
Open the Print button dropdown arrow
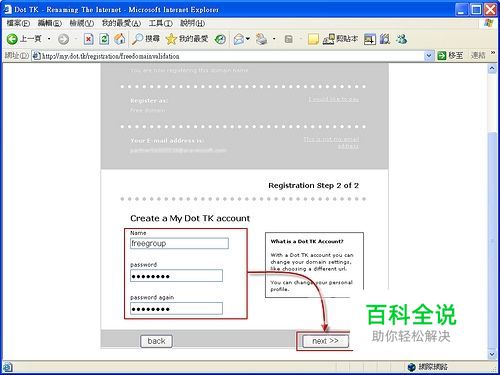pyautogui.click(x=274, y=39)
